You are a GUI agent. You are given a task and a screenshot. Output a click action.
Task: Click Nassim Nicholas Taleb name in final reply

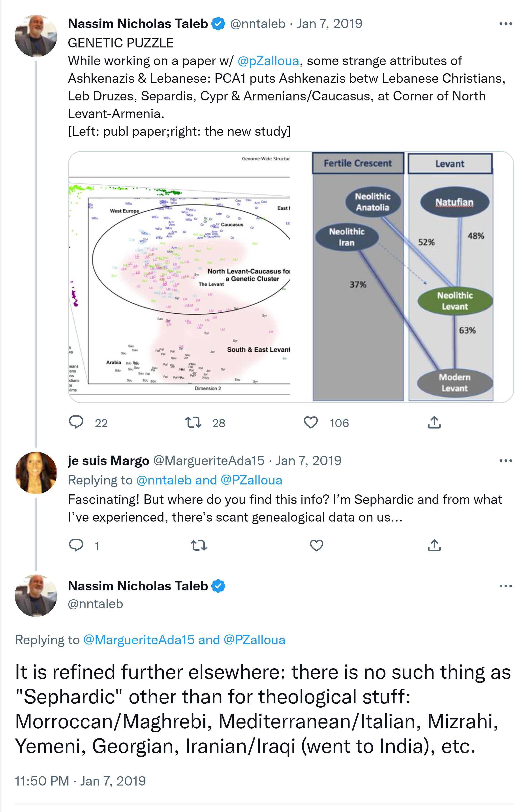(138, 586)
